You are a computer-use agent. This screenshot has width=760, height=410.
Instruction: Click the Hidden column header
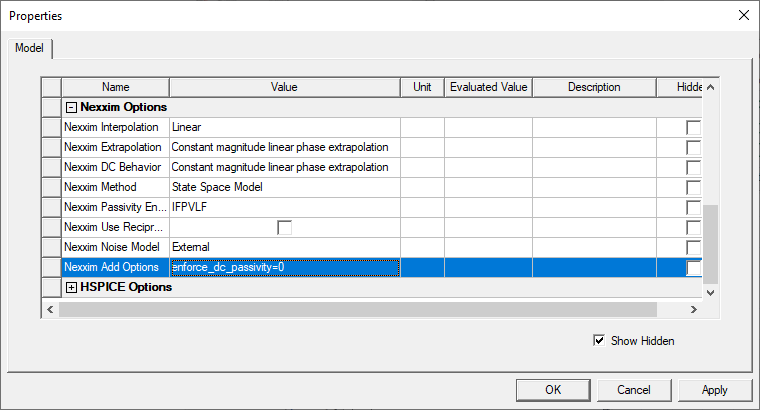[x=680, y=87]
